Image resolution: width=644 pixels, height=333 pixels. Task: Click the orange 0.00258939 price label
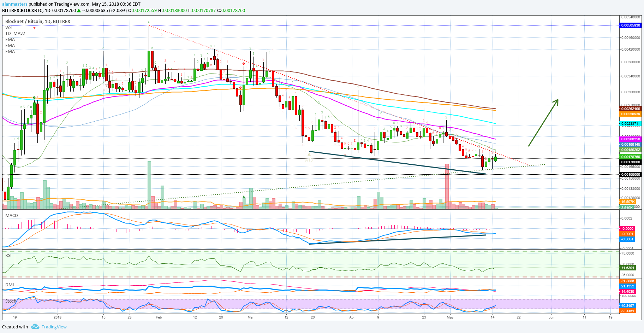[631, 114]
